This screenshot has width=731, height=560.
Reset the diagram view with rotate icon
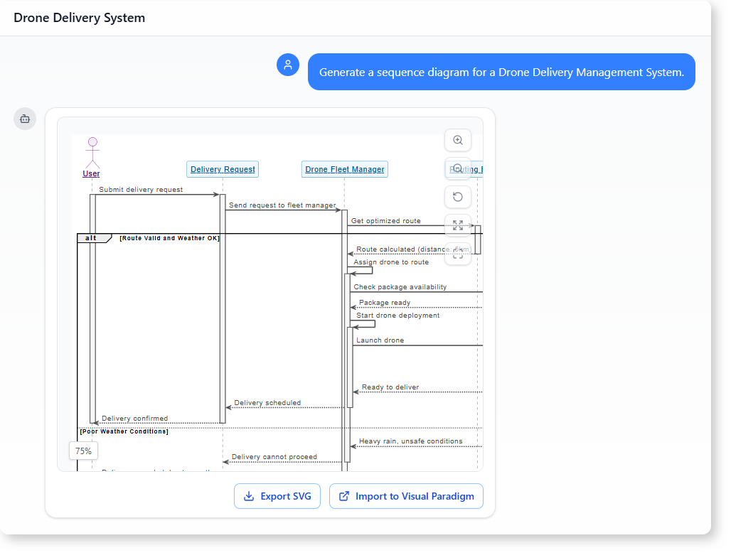tap(458, 197)
